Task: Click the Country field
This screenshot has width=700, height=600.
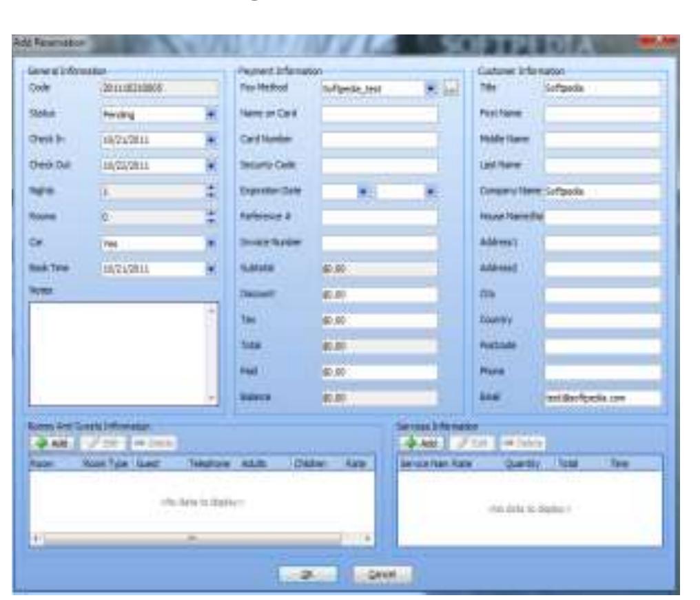Action: click(x=602, y=320)
